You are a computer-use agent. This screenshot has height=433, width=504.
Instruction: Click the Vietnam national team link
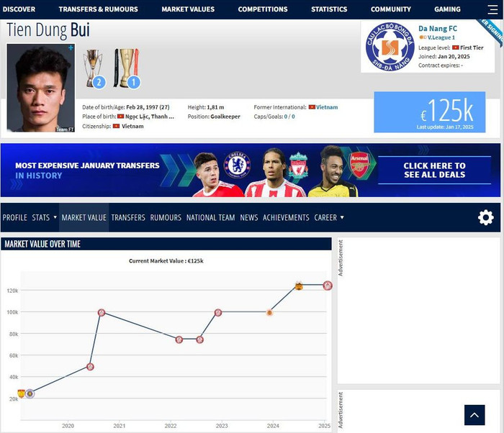tap(327, 107)
